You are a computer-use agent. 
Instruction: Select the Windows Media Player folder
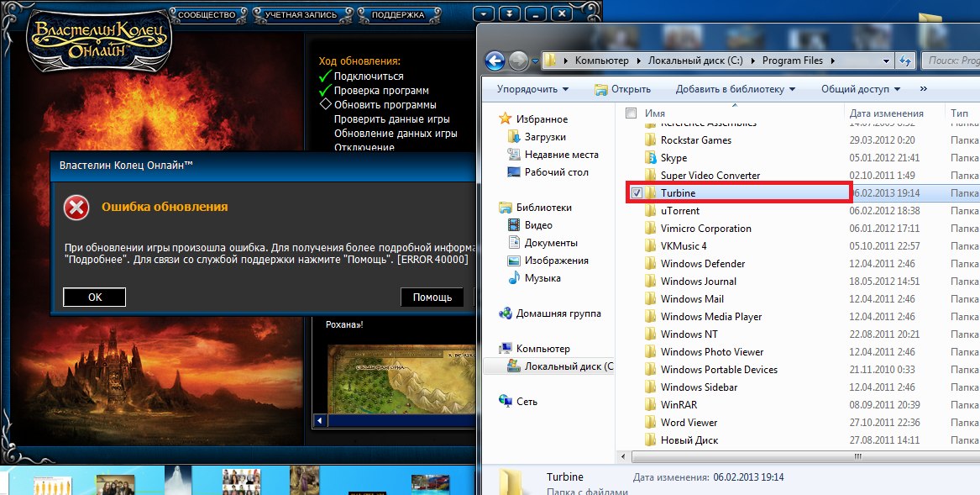click(710, 317)
